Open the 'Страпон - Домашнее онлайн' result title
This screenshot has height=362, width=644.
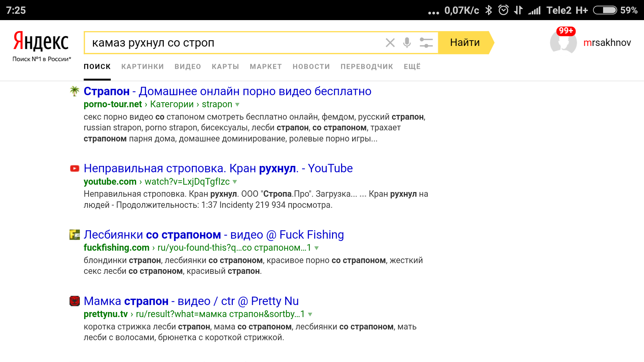click(227, 91)
